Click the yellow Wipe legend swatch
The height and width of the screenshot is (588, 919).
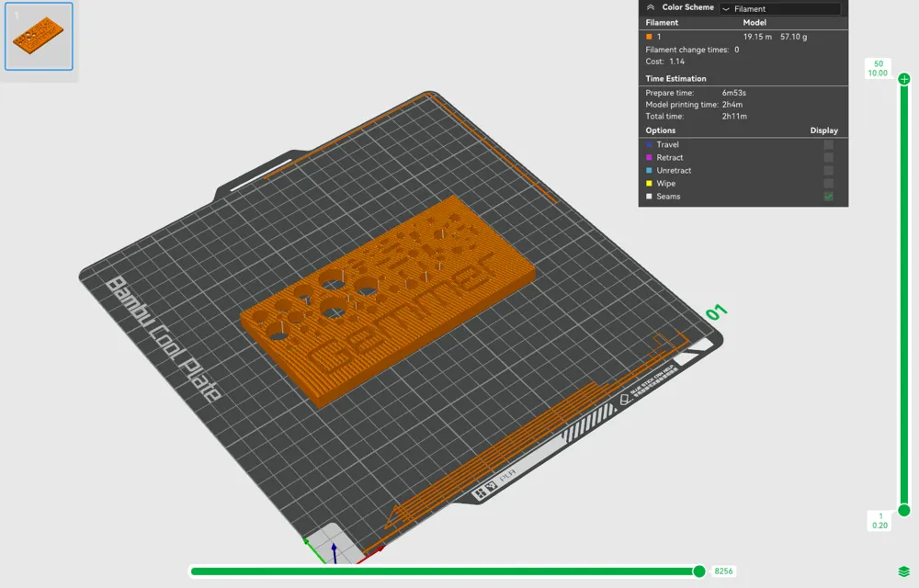pos(650,184)
